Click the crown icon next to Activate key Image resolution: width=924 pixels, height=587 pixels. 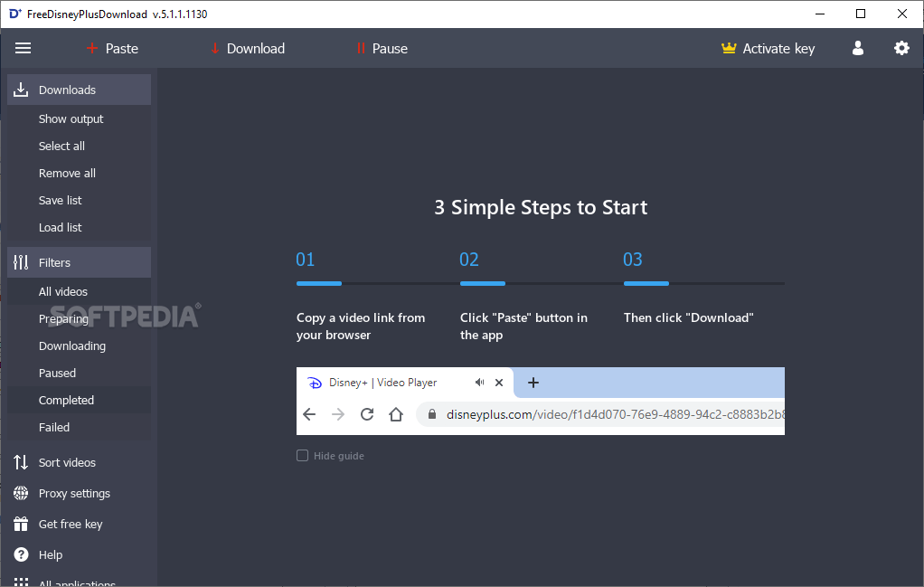coord(729,48)
